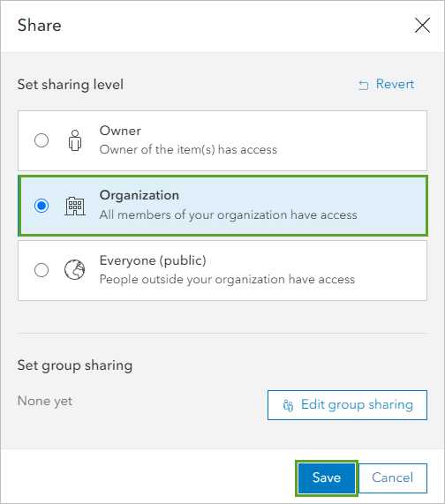
Task: Click the person icon for Owner
Action: (75, 140)
